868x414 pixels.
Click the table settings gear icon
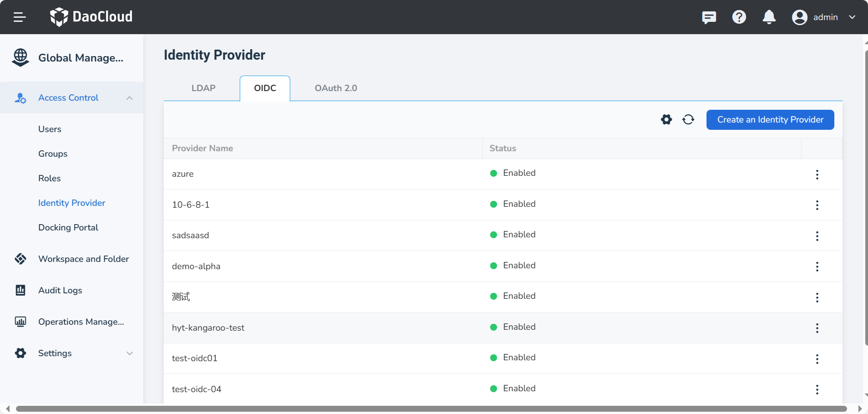point(666,120)
